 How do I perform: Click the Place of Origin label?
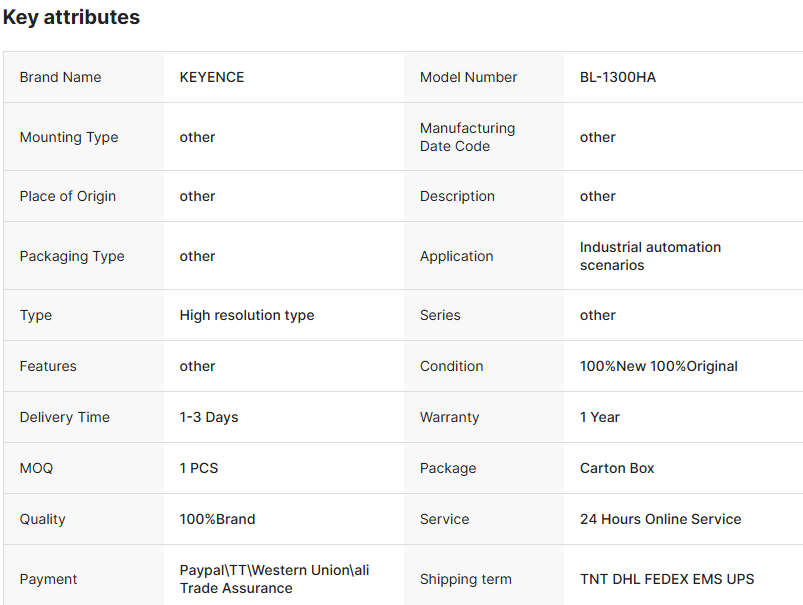point(67,196)
